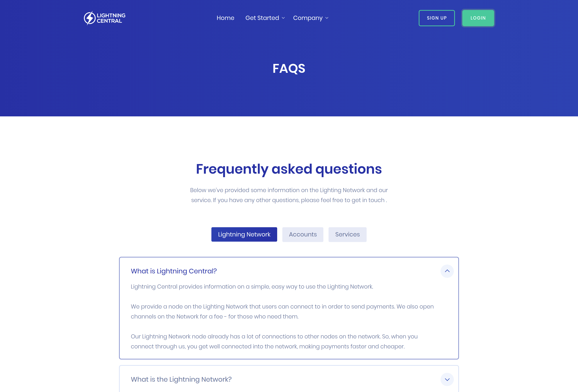Click the SIGN UP button
Screen dimensions: 578x392
pyautogui.click(x=436, y=18)
